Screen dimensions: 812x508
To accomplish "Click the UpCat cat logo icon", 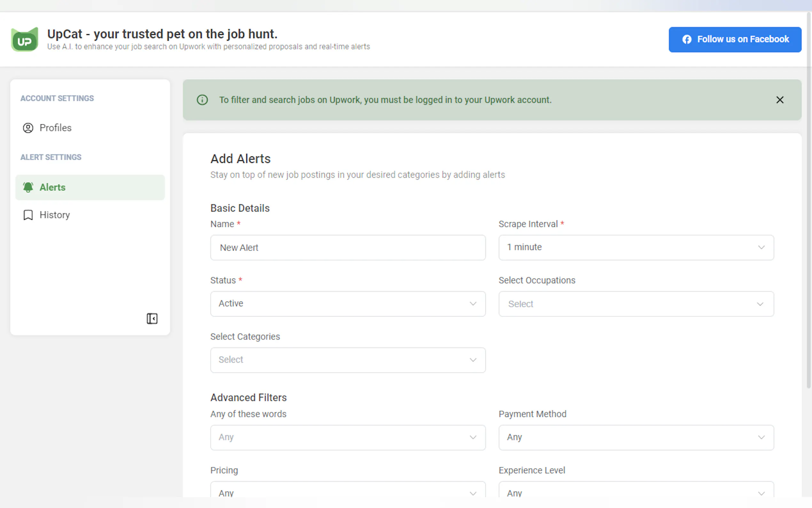I will (25, 40).
